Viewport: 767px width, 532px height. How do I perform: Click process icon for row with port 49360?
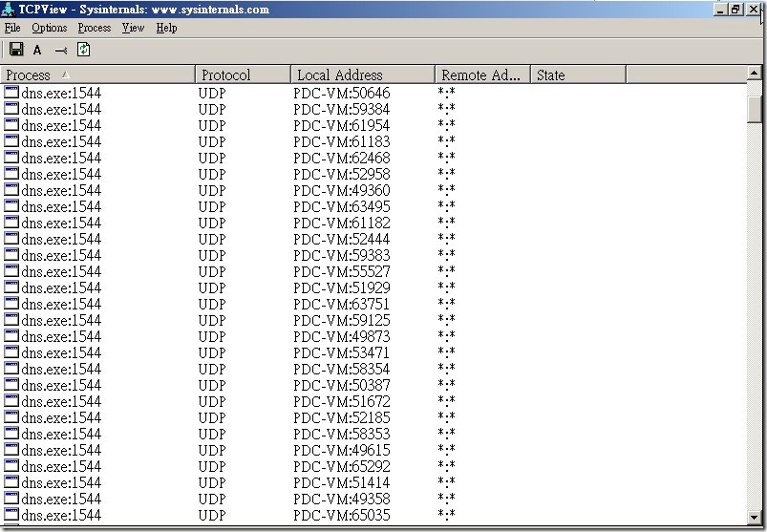[x=11, y=190]
